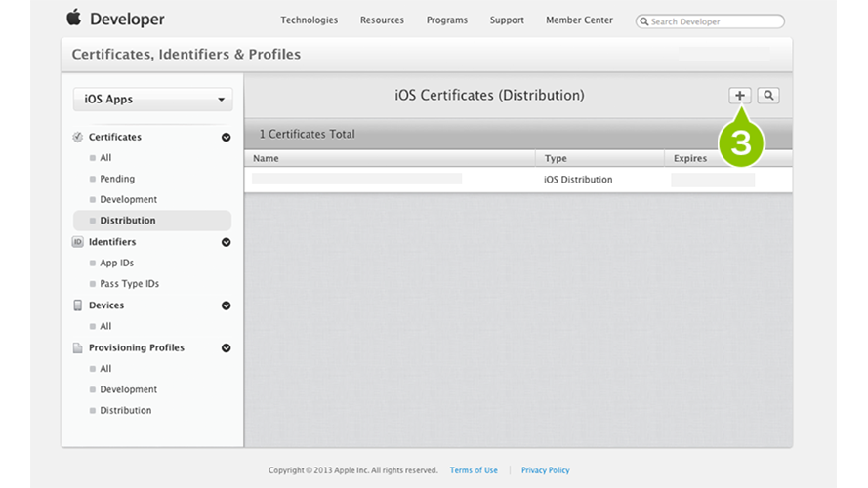The image size is (868, 488).
Task: Click the magnifier icon in Search Developer
Action: [643, 21]
